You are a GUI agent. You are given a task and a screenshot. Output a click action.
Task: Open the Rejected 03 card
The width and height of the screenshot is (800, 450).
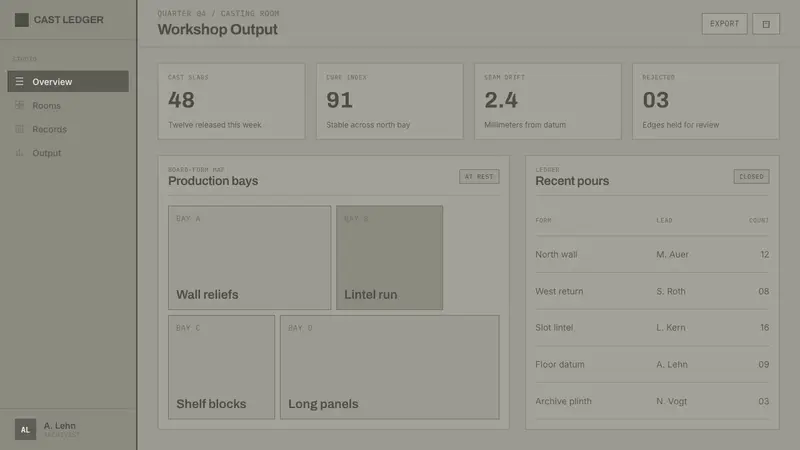pos(706,101)
